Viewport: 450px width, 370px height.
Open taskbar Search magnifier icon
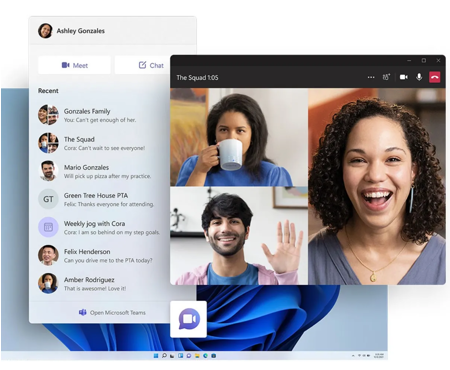(x=164, y=356)
